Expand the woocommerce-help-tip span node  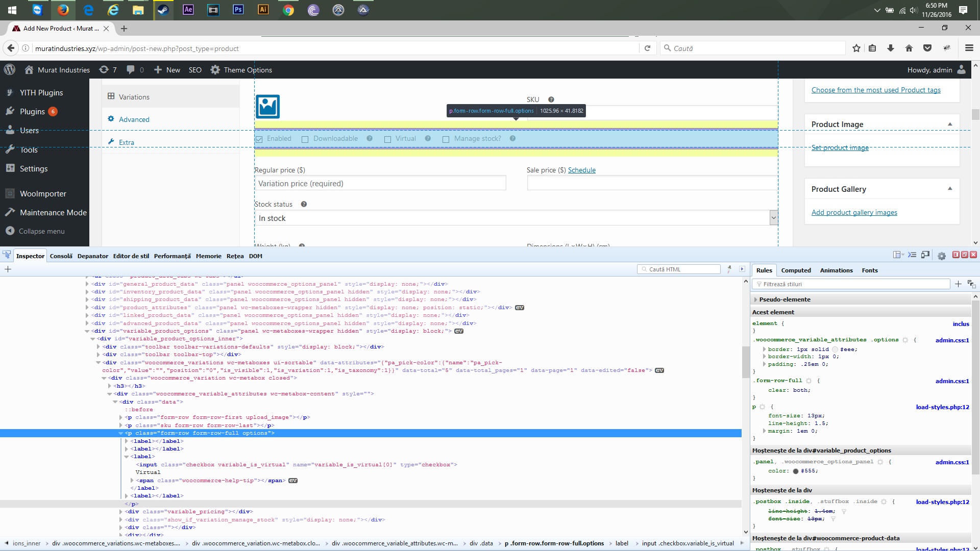132,481
